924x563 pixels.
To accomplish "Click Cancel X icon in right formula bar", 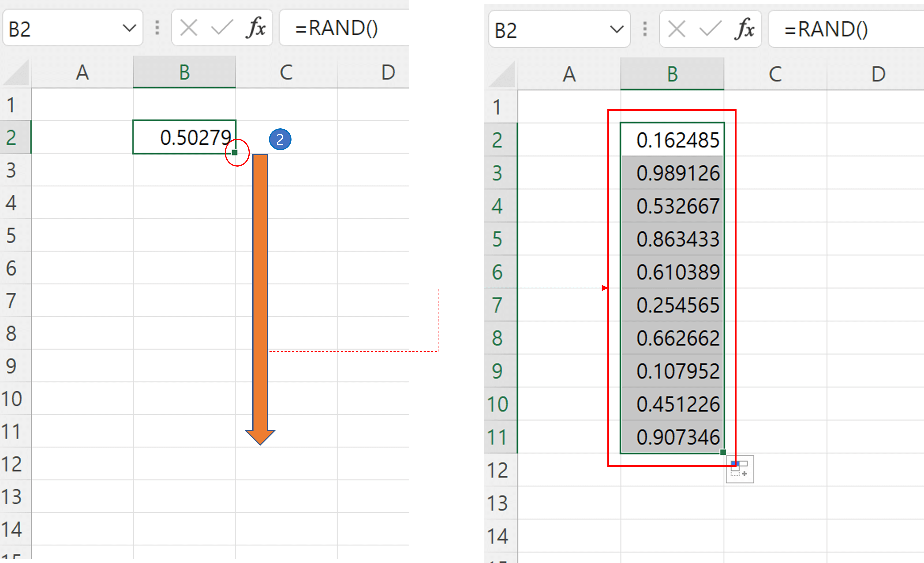I will 677,29.
